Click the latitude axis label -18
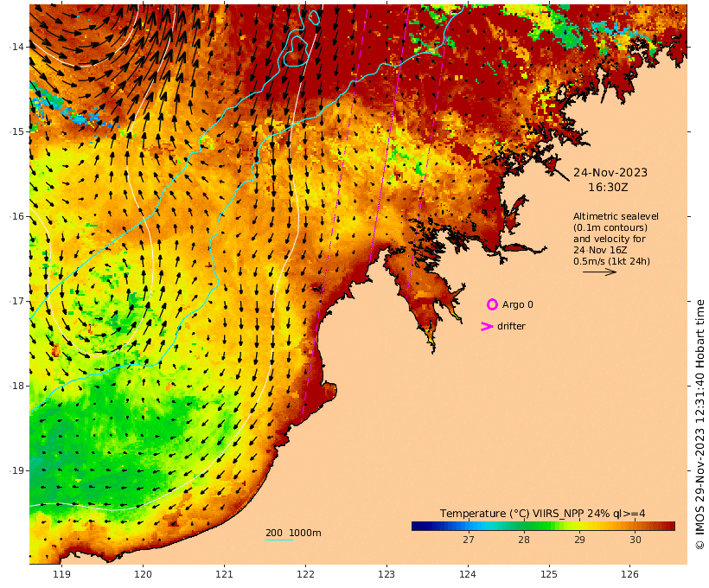The image size is (709, 588). click(16, 386)
